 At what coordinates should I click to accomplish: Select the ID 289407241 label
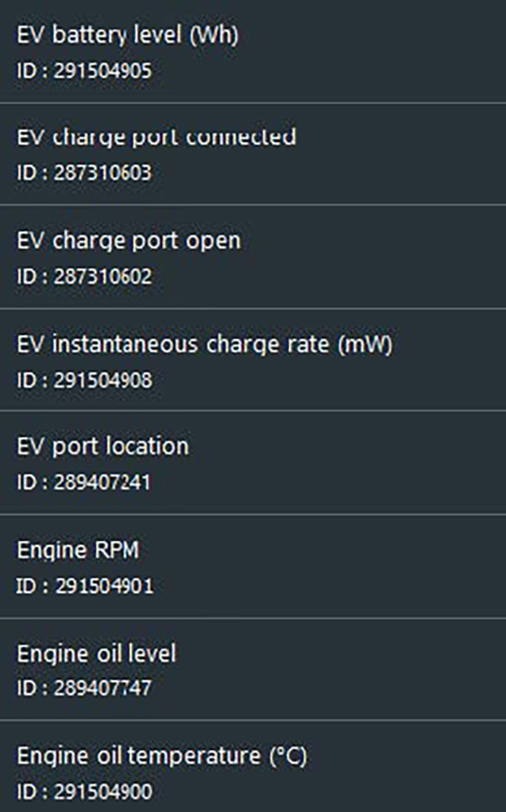[x=84, y=483]
